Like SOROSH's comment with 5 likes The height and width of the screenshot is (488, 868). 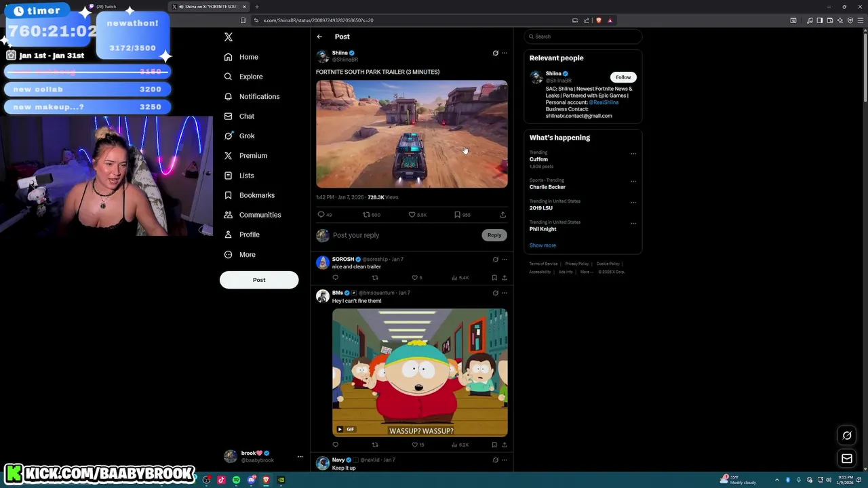coord(417,277)
